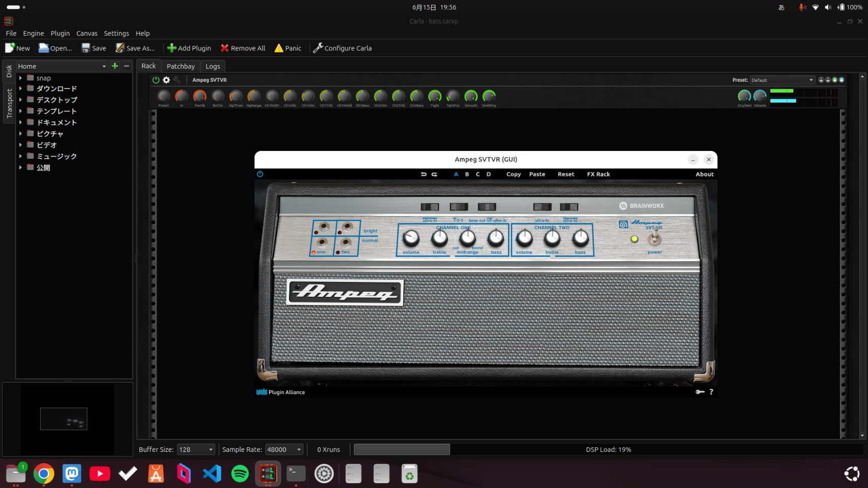Toggle the plugin GUI bypass power icon

click(260, 174)
